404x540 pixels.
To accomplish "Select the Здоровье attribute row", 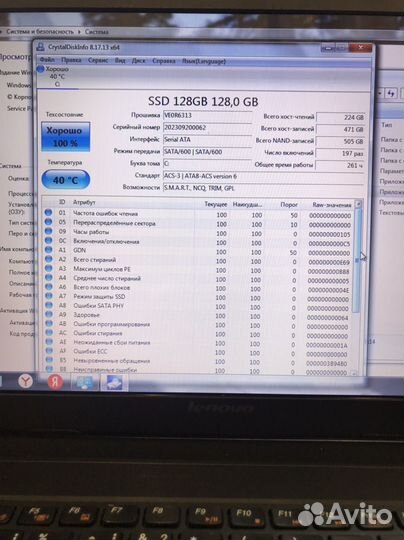I will coord(198,316).
